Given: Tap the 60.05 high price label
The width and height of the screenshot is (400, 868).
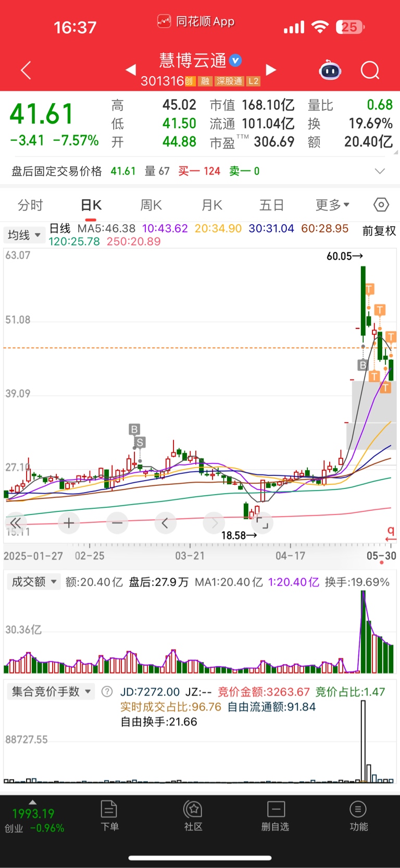Looking at the screenshot, I should 344,256.
